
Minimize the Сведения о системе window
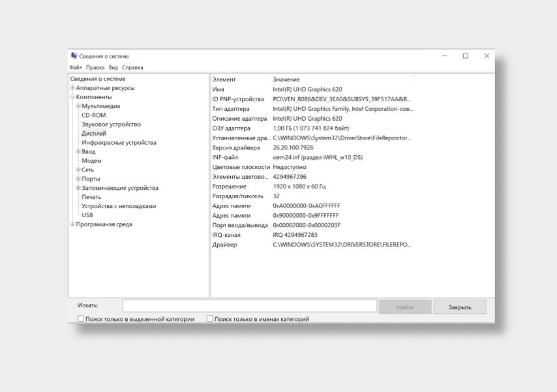pyautogui.click(x=444, y=56)
